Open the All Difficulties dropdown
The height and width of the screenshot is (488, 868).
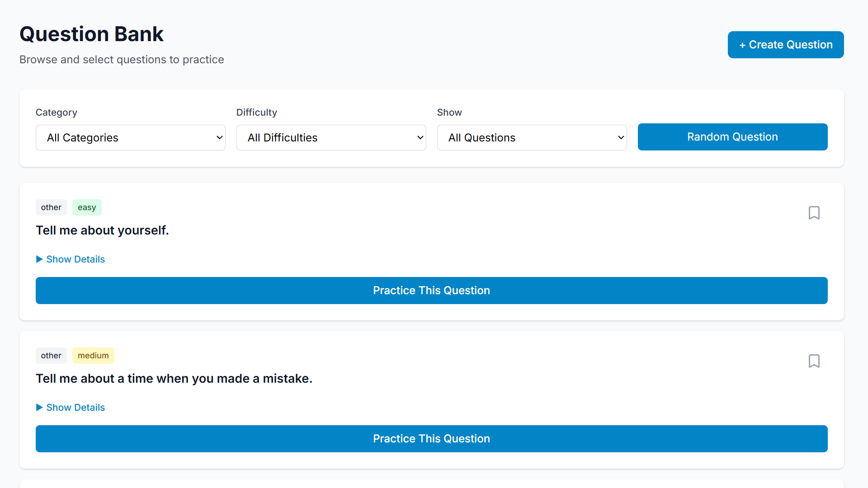pos(331,137)
